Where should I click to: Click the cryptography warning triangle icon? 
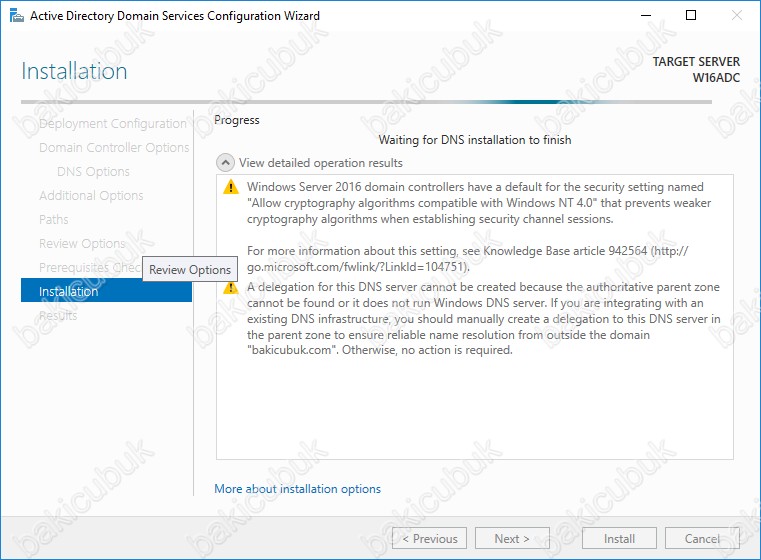coord(231,187)
